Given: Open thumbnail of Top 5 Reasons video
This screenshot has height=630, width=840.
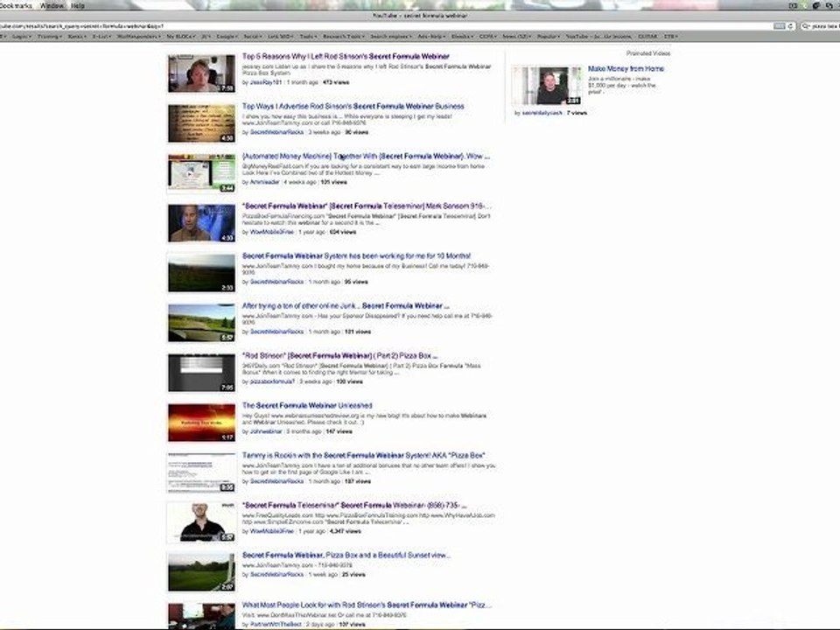Looking at the screenshot, I should [201, 73].
